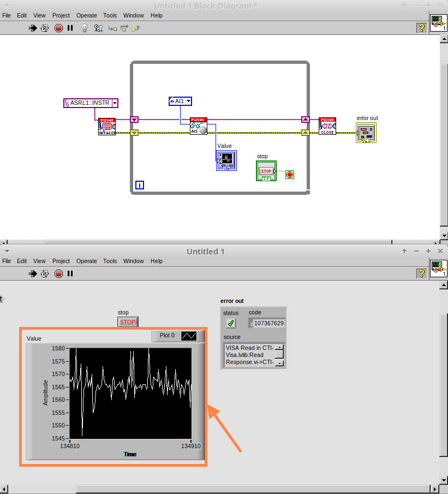
Task: Open Help menu in front panel window
Action: coord(157,261)
